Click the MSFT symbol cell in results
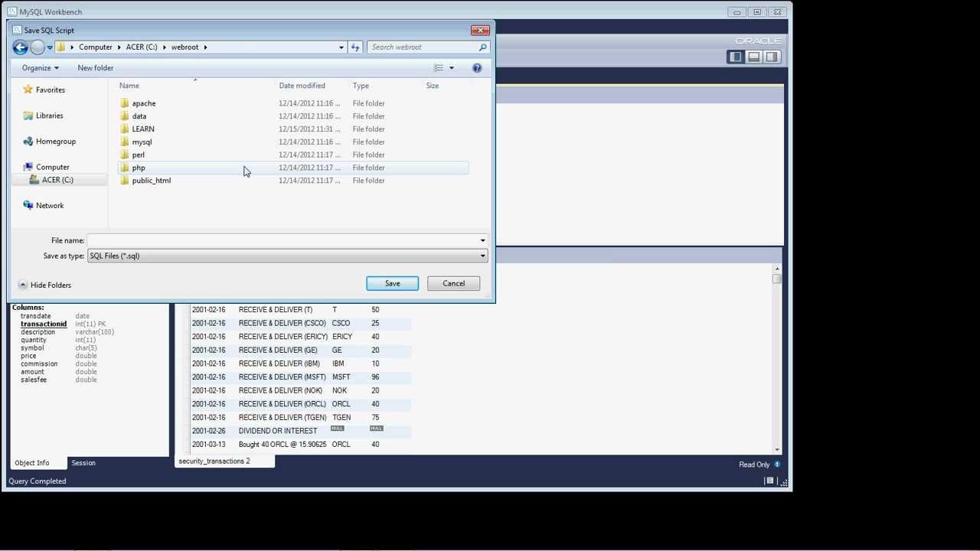The image size is (980, 551). (341, 377)
